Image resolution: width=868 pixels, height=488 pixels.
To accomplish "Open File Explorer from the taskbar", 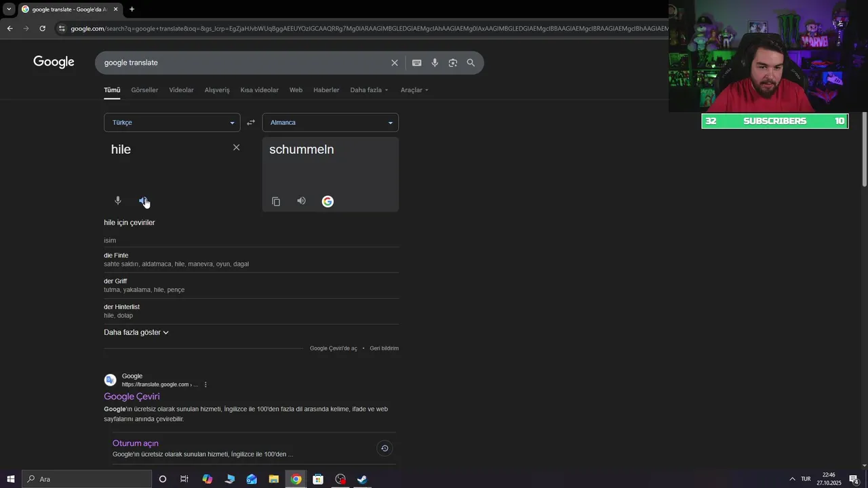I will point(274,479).
